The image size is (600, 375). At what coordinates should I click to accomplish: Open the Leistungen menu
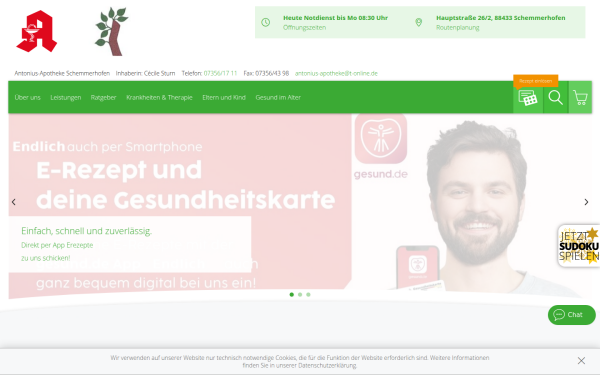tap(66, 98)
